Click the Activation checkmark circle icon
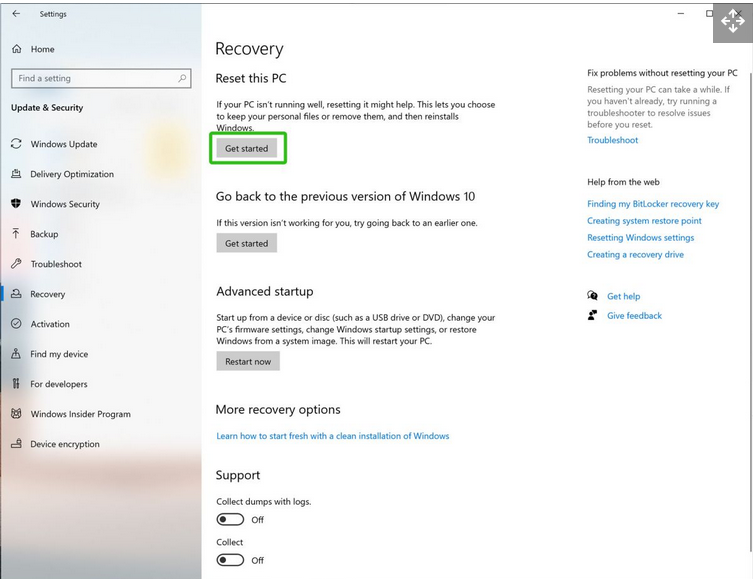Viewport: 753px width, 579px height. click(x=16, y=324)
